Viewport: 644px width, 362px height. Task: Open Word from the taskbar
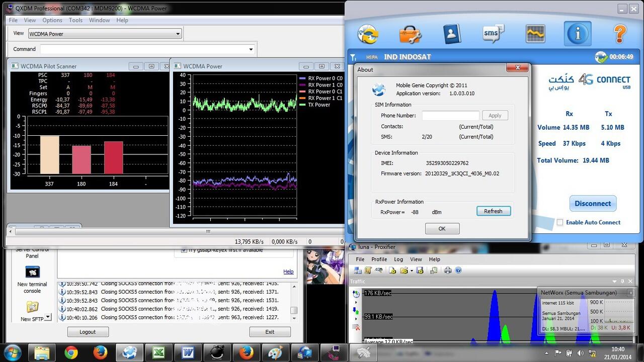[x=188, y=352]
